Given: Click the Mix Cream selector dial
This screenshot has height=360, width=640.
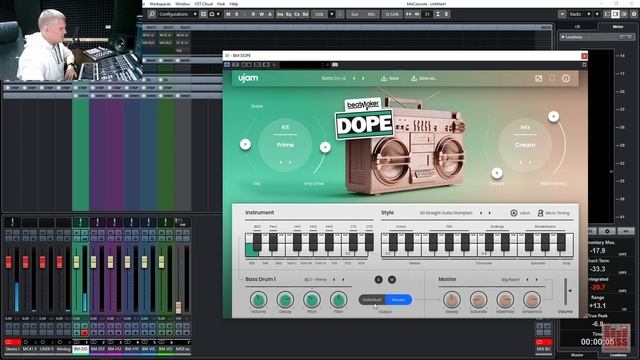Looking at the screenshot, I should 525,145.
